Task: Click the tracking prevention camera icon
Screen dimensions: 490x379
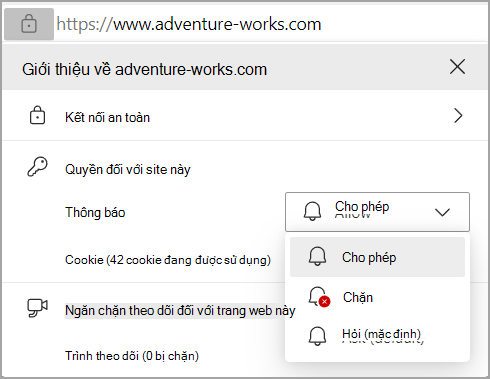Action: (37, 308)
